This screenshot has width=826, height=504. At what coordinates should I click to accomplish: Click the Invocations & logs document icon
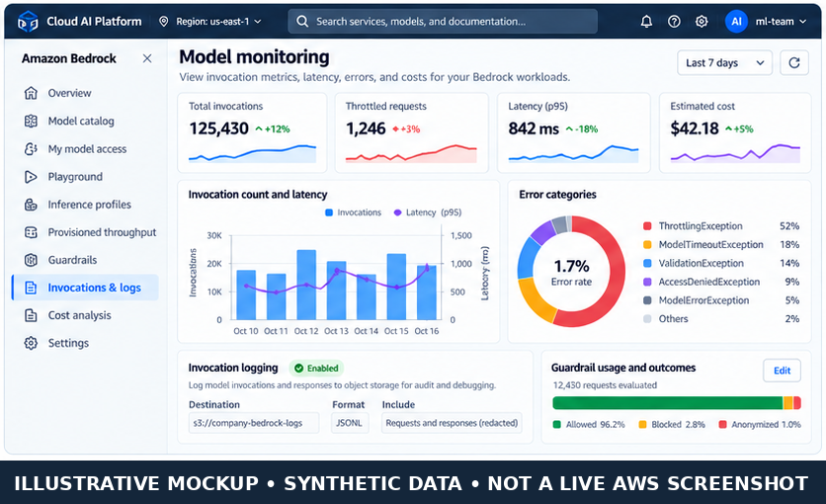click(x=31, y=288)
